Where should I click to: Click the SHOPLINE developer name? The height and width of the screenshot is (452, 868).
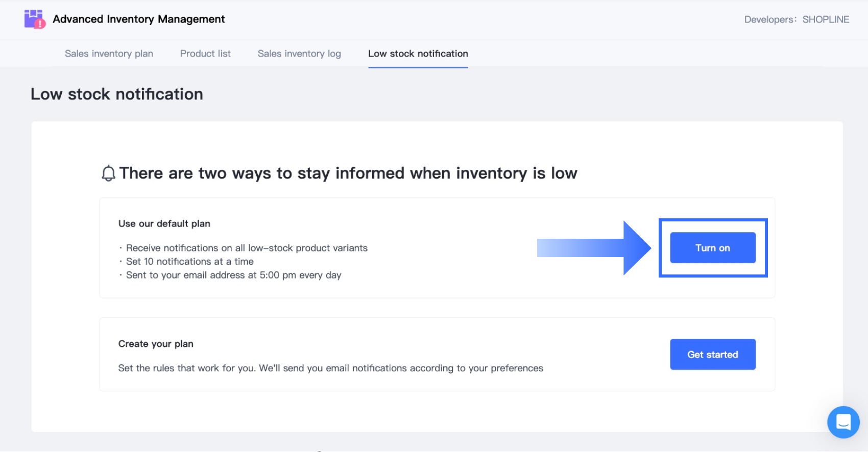click(826, 19)
